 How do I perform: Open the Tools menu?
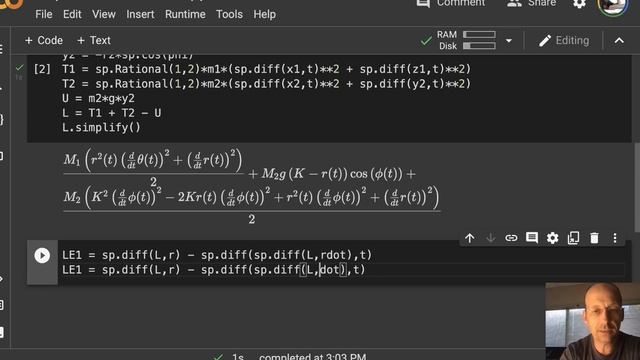pyautogui.click(x=229, y=14)
